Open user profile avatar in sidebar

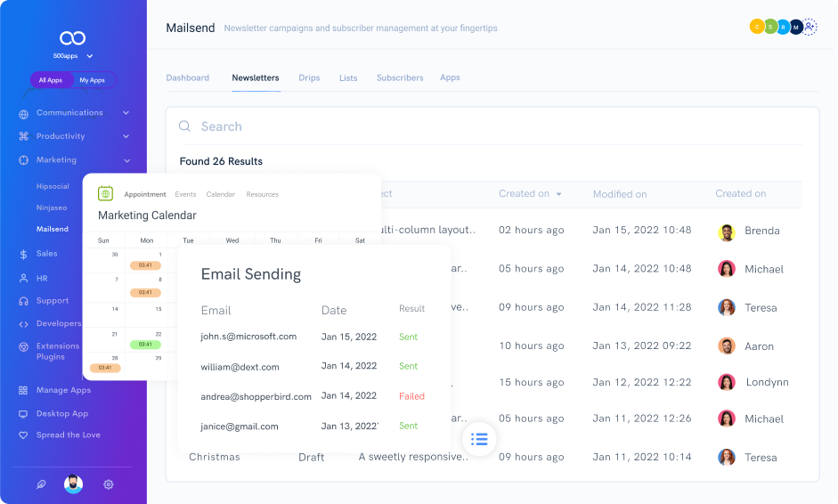pyautogui.click(x=74, y=484)
